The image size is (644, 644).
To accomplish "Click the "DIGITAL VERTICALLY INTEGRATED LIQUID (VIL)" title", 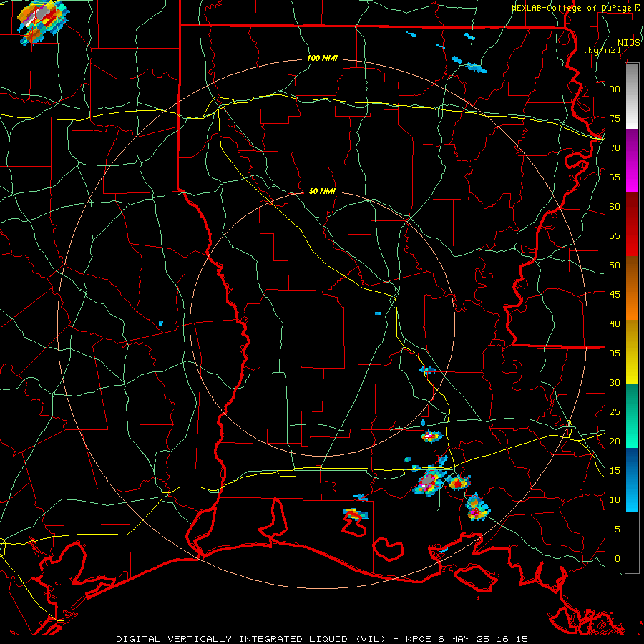I will pyautogui.click(x=251, y=639).
